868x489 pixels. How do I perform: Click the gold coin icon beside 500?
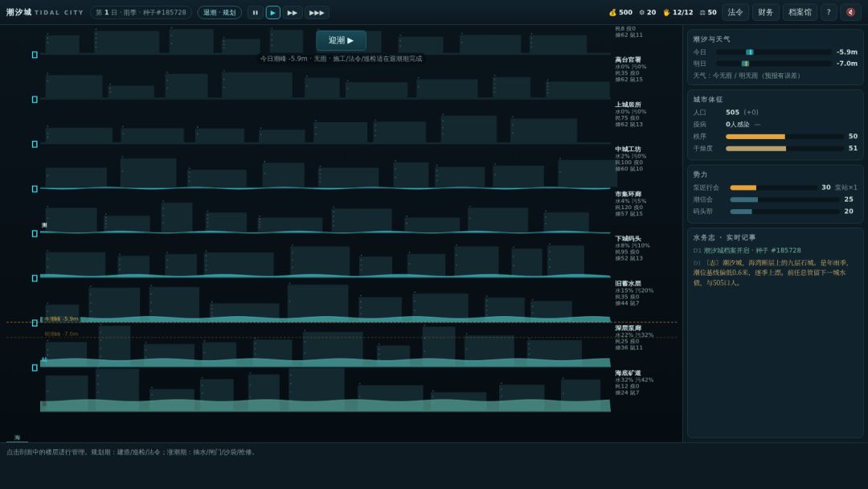coord(612,12)
